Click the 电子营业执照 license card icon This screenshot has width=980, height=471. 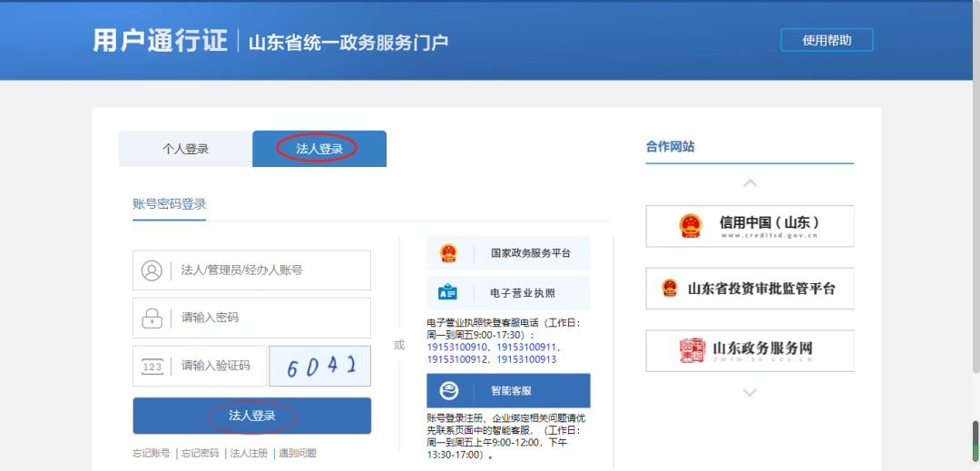[x=448, y=293]
